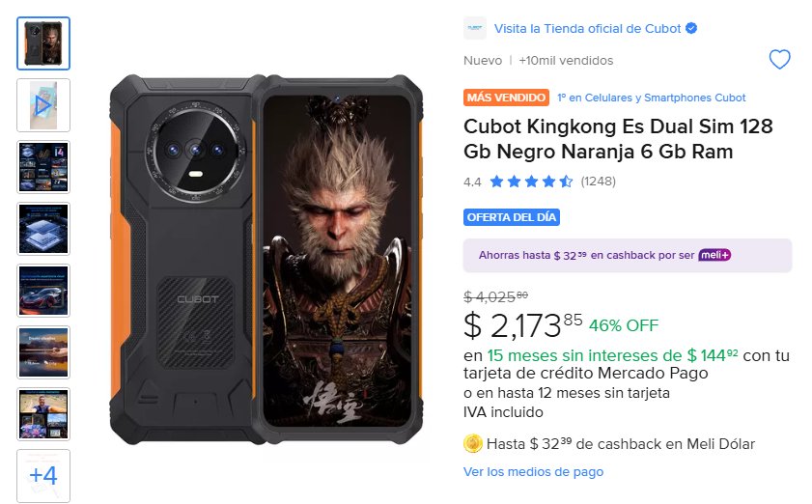Select the fifth thumbnail with car image

43,290
